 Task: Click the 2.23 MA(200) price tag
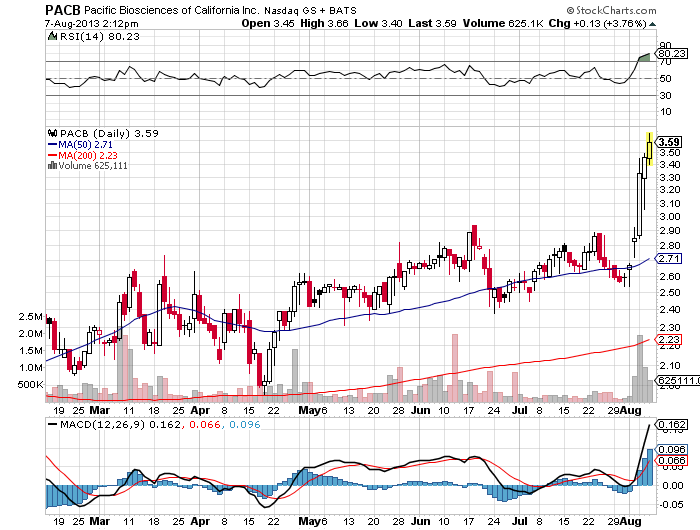tap(669, 339)
